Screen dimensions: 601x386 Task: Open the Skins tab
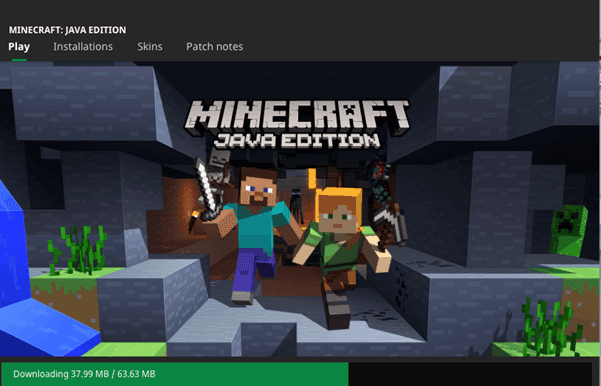[x=150, y=47]
